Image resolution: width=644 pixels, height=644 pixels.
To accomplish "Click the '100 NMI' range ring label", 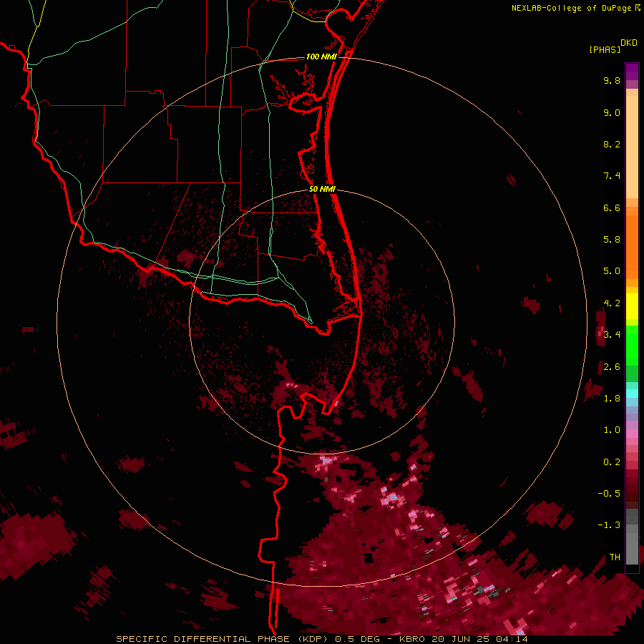I will (321, 57).
